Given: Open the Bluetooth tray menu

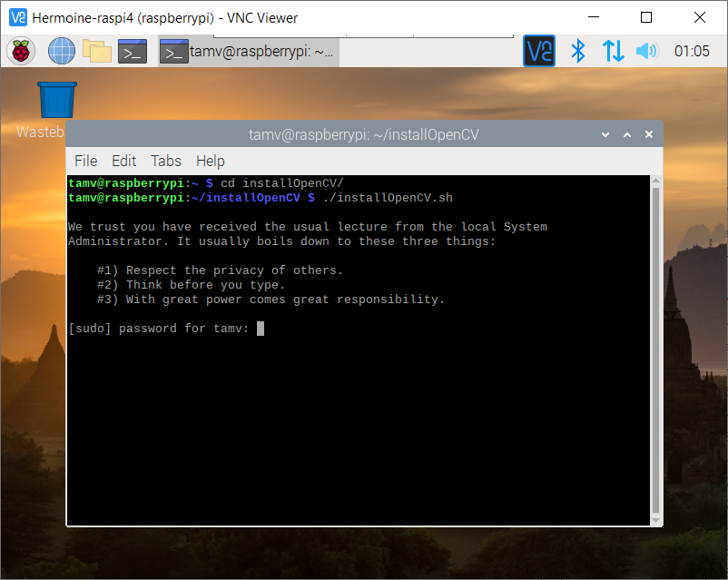Looking at the screenshot, I should [578, 51].
